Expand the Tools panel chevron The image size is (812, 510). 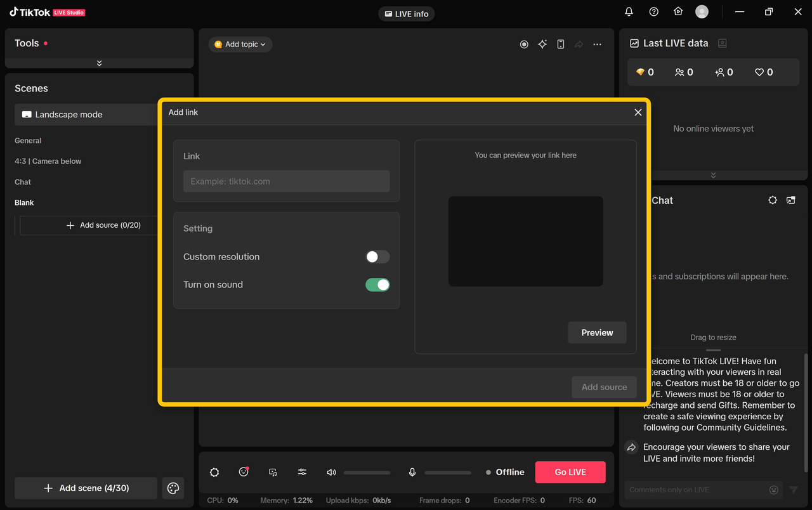coord(99,63)
